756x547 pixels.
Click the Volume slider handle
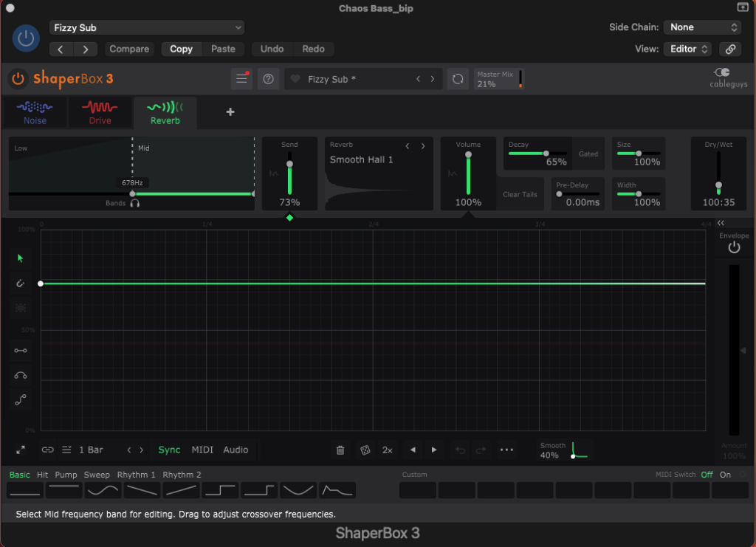click(468, 155)
